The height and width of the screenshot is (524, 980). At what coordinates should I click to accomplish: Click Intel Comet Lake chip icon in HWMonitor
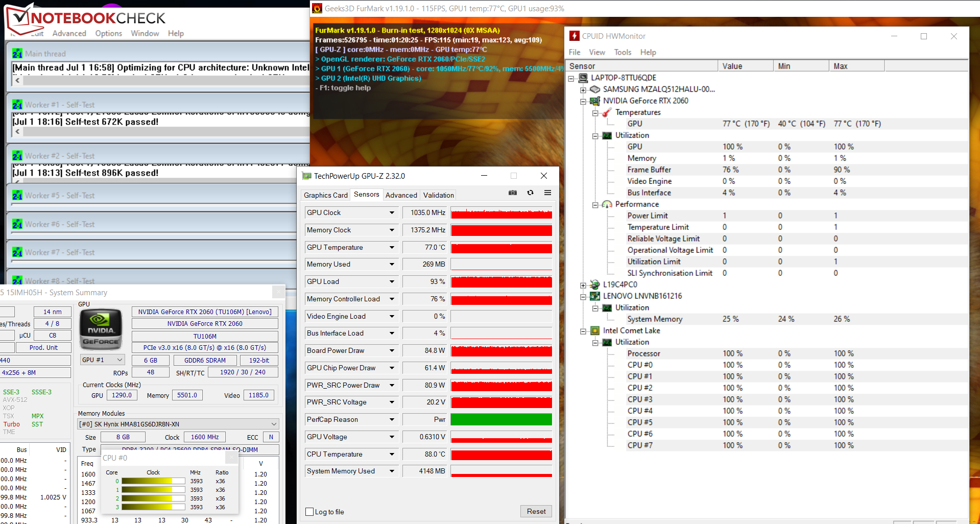click(595, 330)
